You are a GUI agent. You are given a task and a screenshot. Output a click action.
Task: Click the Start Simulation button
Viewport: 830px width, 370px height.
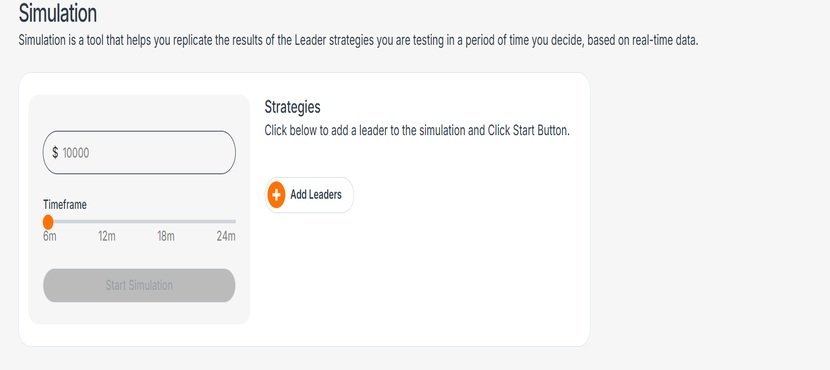tap(139, 285)
